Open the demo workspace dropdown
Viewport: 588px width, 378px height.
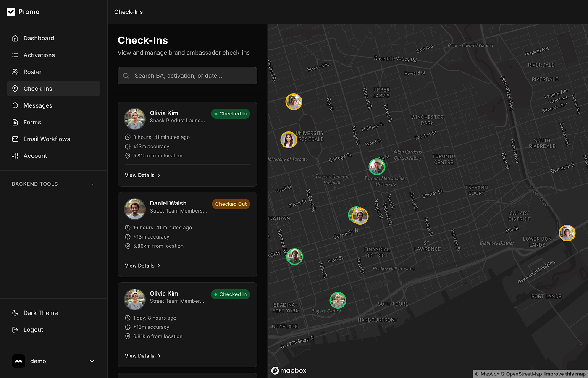coord(54,361)
